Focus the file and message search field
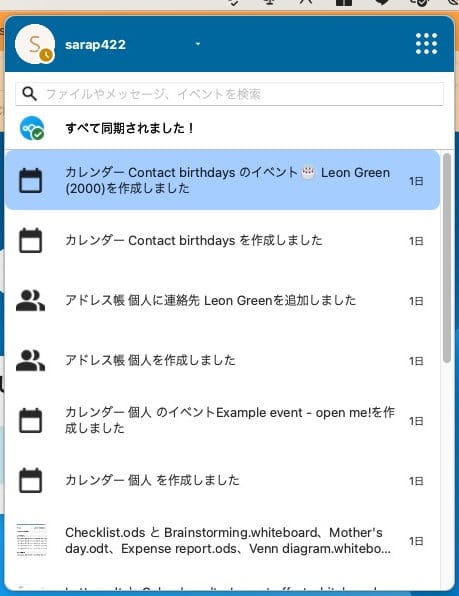This screenshot has height=596, width=459. tap(229, 94)
